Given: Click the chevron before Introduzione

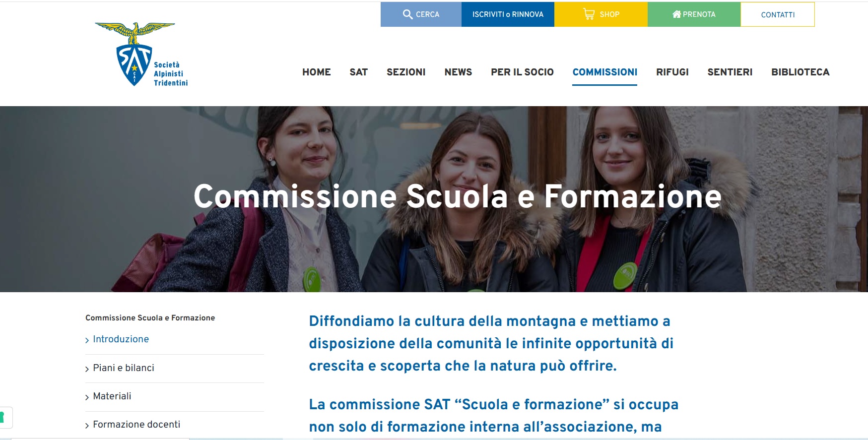Looking at the screenshot, I should [x=87, y=340].
